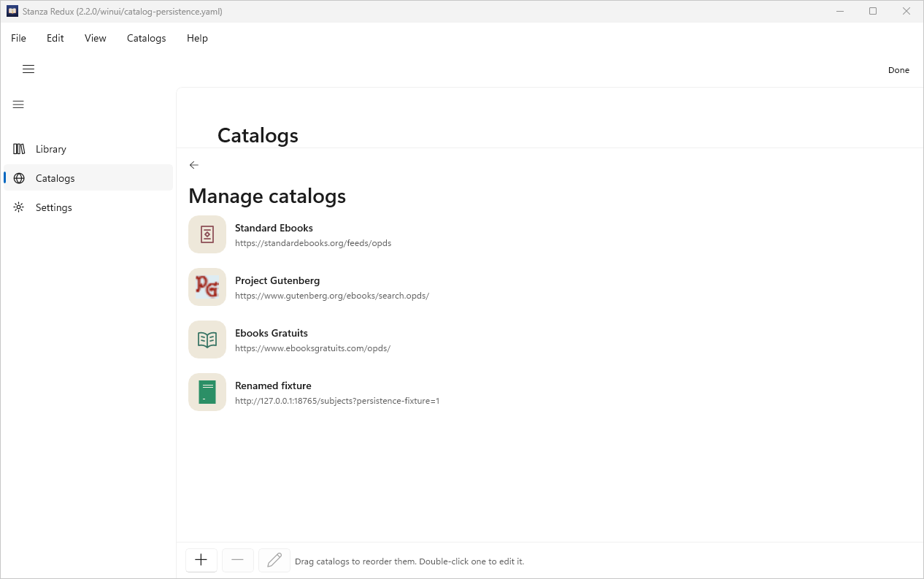The width and height of the screenshot is (924, 579).
Task: Click the Settings gear icon
Action: tap(19, 207)
